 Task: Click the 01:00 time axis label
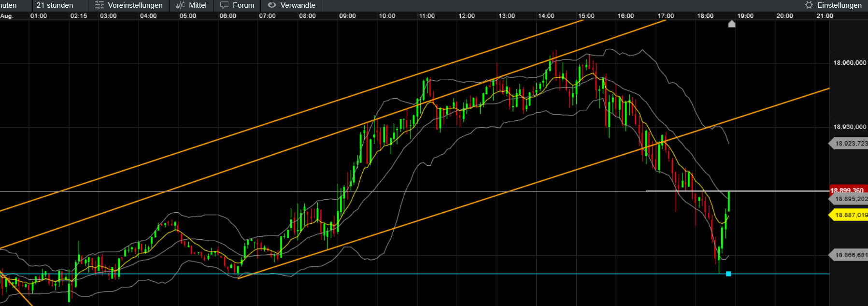pos(39,16)
